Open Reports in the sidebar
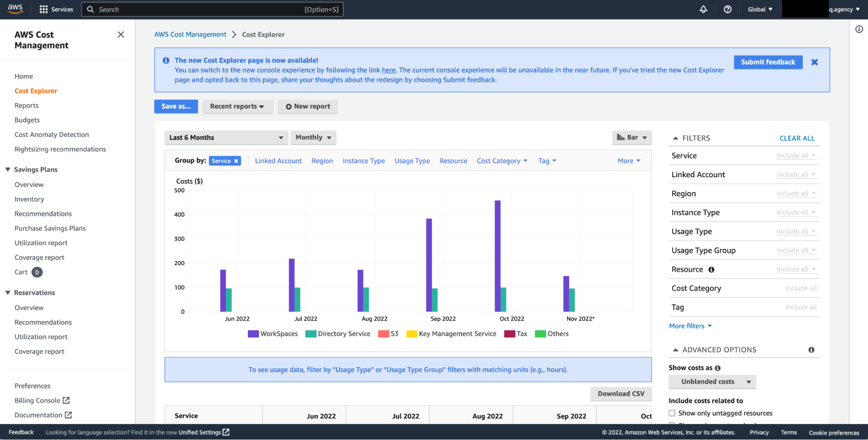 (26, 106)
